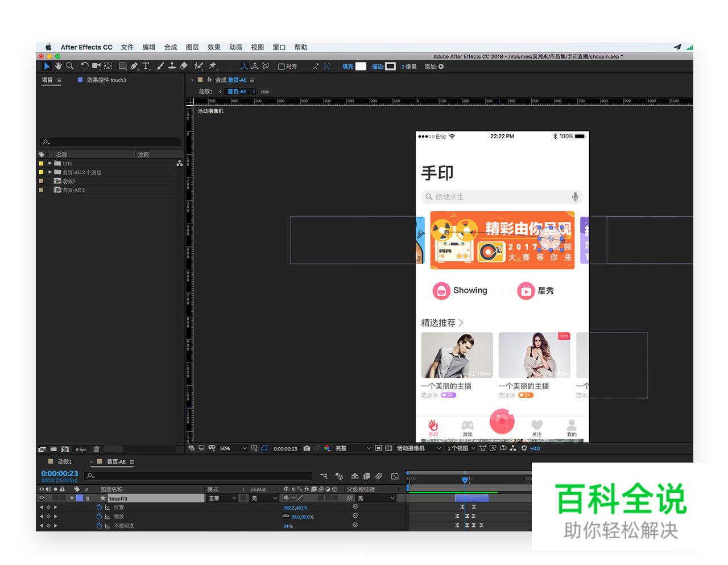Select the Eraser tool

[x=184, y=66]
